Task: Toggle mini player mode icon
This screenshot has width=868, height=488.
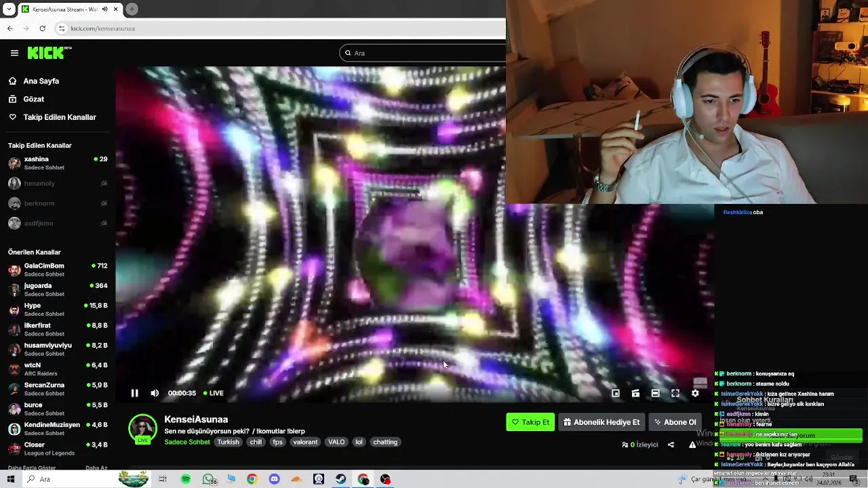Action: (616, 393)
